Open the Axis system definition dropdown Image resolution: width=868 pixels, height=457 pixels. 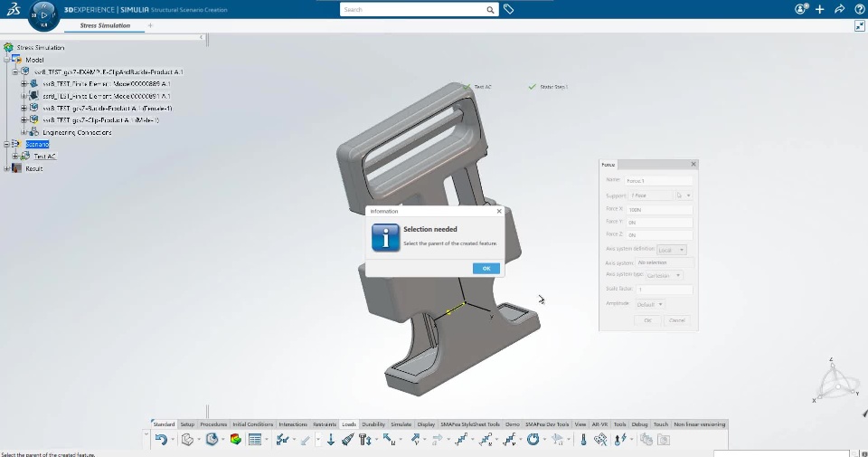(672, 250)
